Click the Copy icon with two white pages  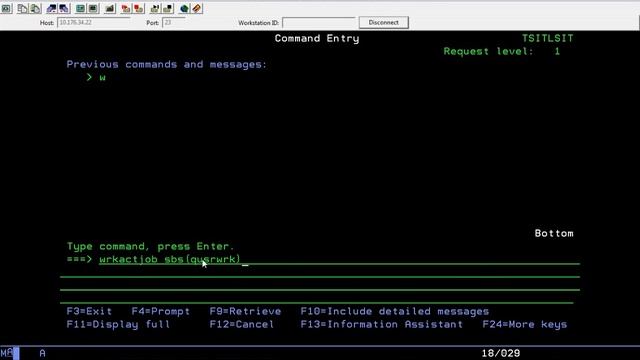[x=22, y=8]
